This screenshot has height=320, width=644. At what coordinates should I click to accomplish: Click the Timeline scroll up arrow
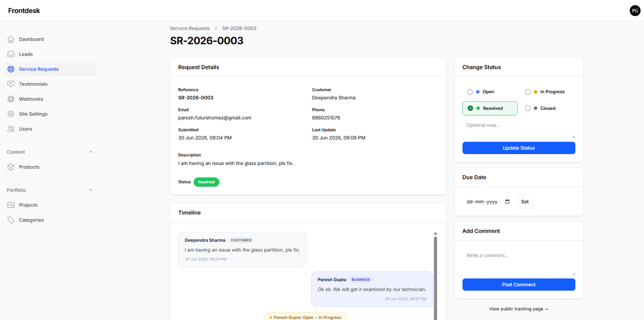(x=435, y=233)
